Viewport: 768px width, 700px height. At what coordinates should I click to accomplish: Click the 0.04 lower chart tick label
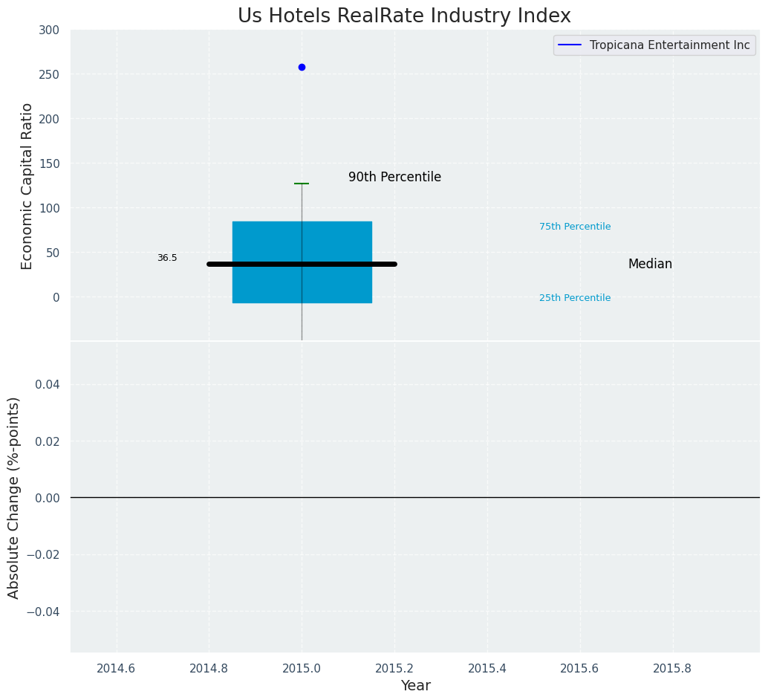click(48, 384)
